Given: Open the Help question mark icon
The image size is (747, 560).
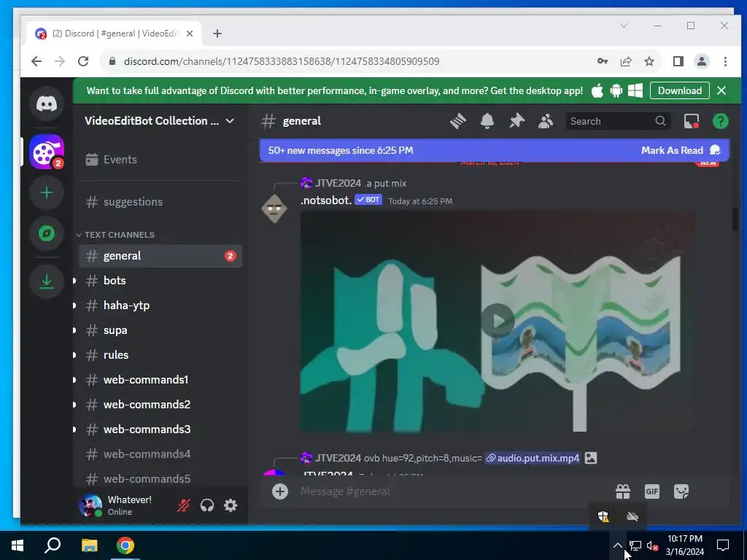Looking at the screenshot, I should 720,122.
